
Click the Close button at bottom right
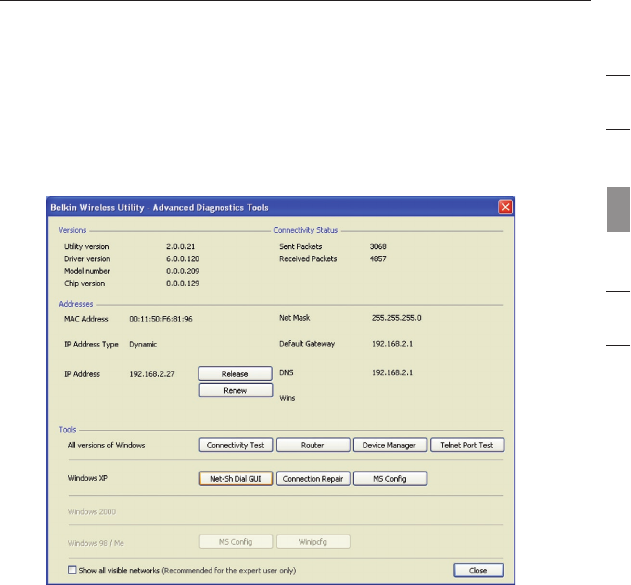tap(478, 569)
